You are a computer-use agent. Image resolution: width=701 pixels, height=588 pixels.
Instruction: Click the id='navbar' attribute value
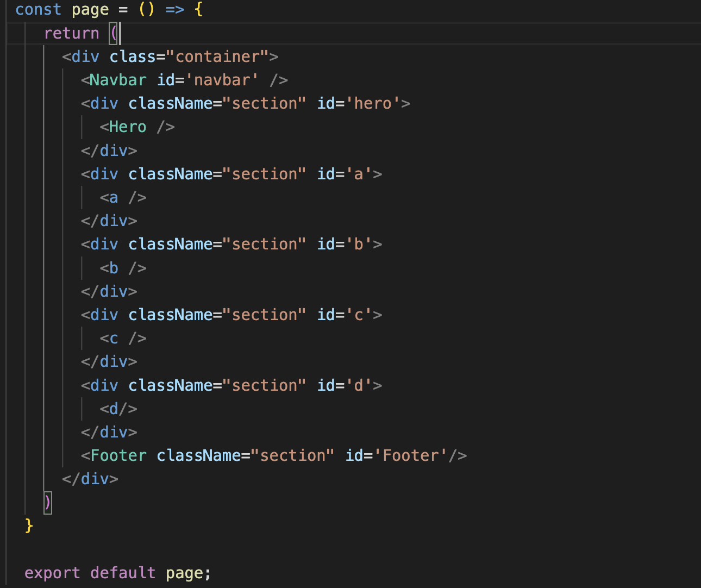(222, 80)
